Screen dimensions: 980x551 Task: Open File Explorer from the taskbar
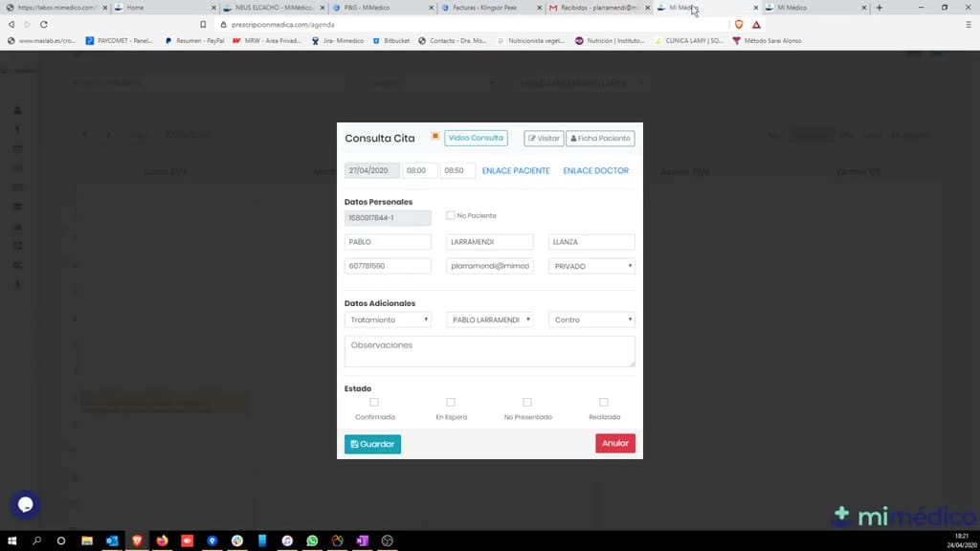[87, 540]
